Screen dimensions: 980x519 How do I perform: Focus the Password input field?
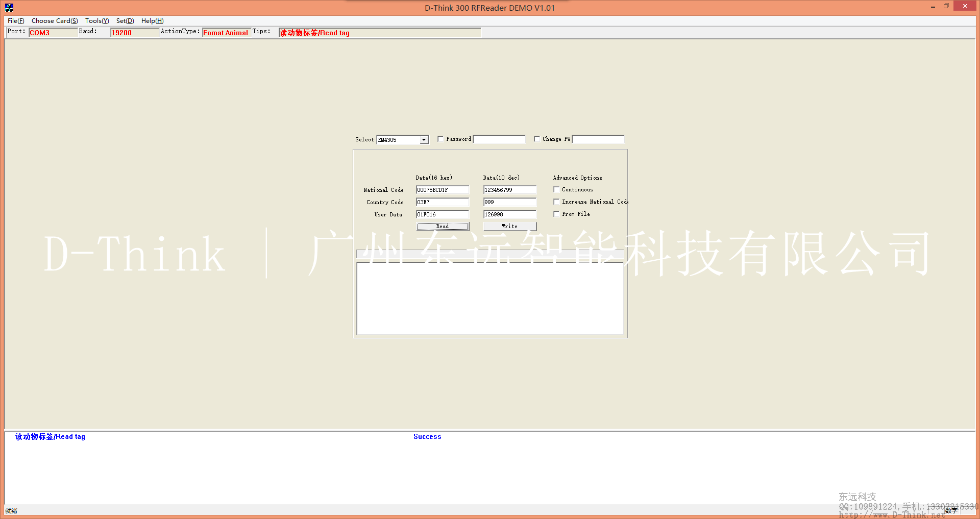pyautogui.click(x=499, y=139)
